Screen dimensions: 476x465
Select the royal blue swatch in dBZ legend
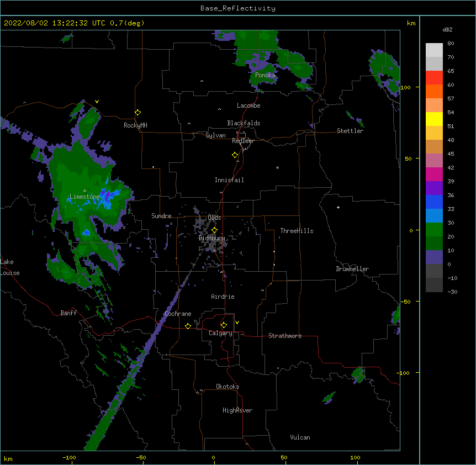pos(434,202)
